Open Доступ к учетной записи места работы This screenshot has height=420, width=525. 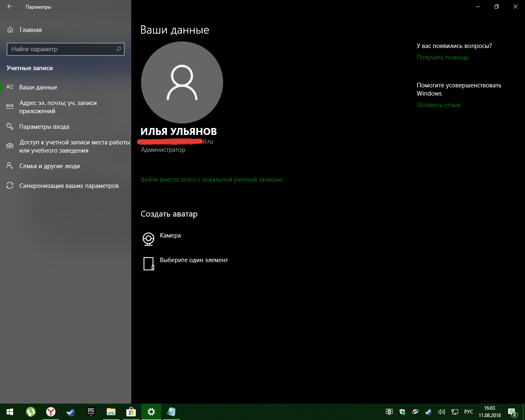click(74, 146)
